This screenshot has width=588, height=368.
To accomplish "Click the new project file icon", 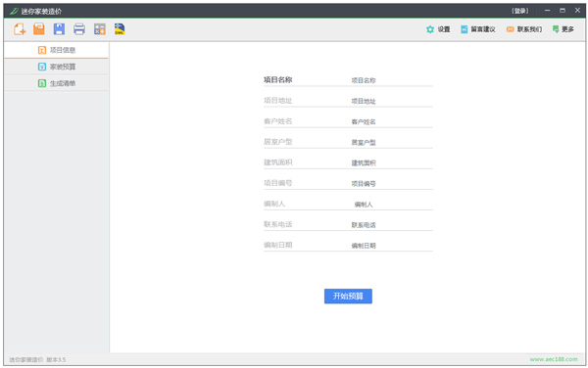I will (x=20, y=28).
